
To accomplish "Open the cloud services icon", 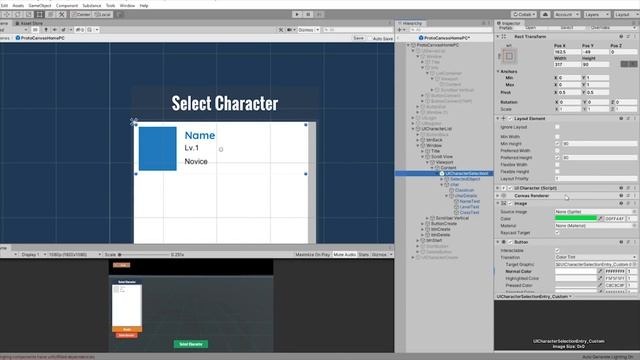I will pyautogui.click(x=545, y=14).
